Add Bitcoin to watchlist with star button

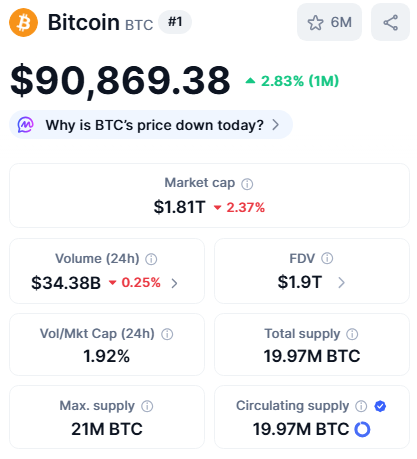[329, 22]
